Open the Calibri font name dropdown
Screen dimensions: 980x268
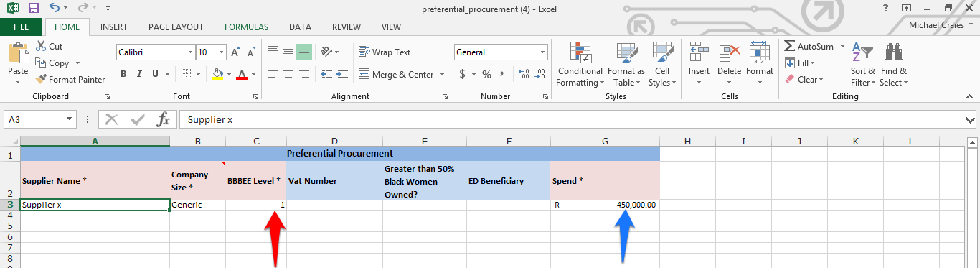190,52
